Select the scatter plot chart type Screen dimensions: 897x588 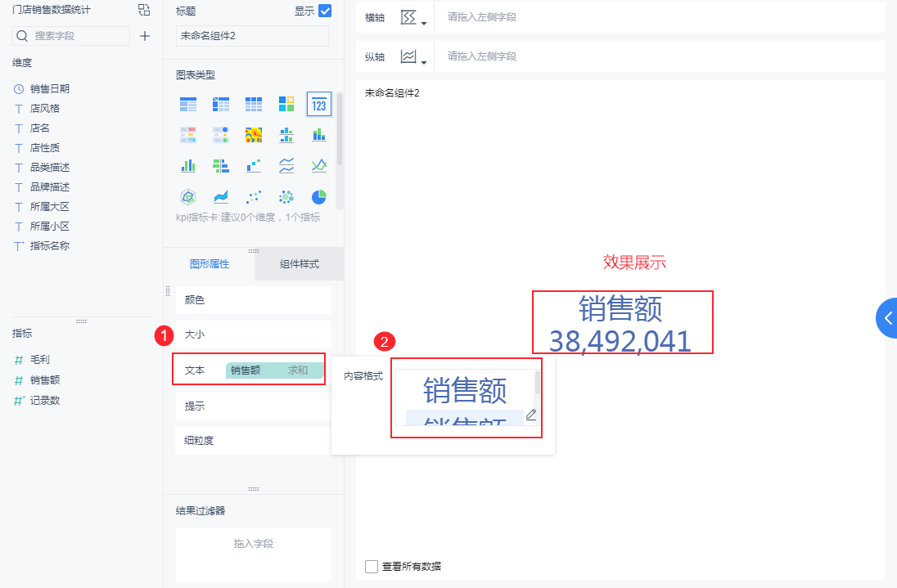point(254,197)
